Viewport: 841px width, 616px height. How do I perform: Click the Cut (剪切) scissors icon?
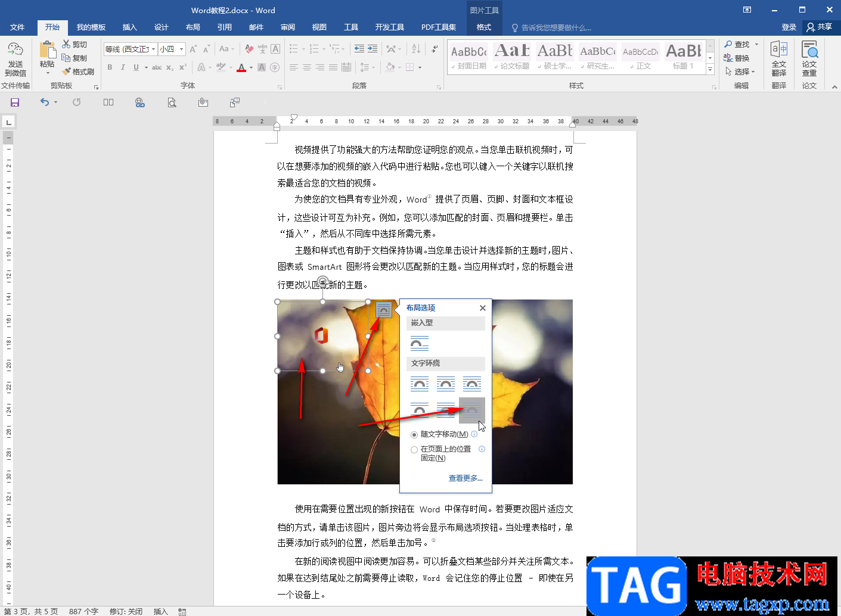point(66,44)
